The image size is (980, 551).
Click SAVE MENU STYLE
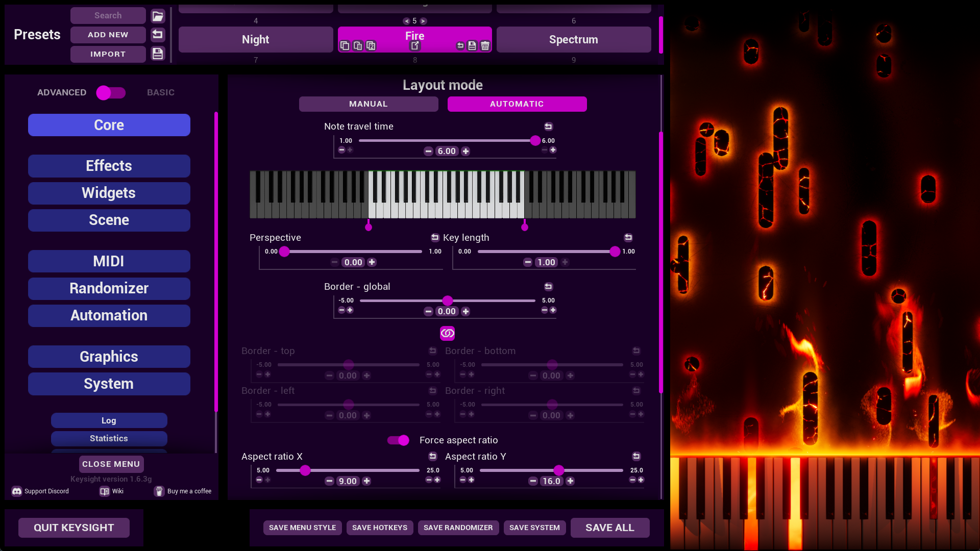303,528
